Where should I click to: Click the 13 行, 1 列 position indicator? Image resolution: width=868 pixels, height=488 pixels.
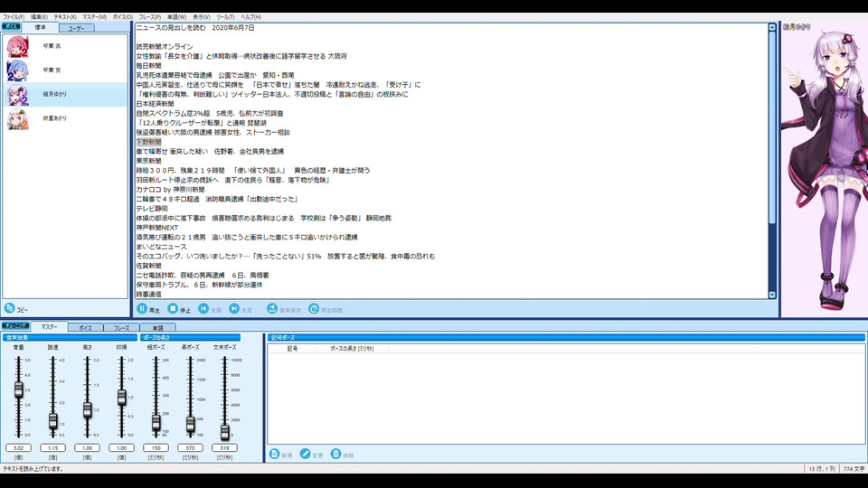[822, 469]
